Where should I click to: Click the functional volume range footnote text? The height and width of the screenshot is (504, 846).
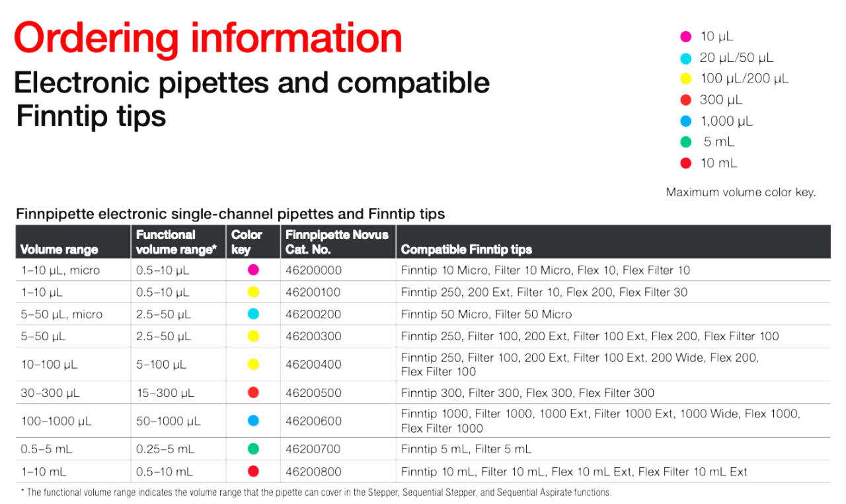(x=316, y=493)
